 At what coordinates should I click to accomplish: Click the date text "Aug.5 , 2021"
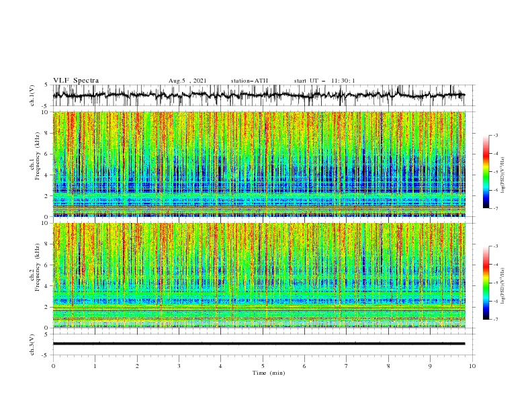[187, 81]
